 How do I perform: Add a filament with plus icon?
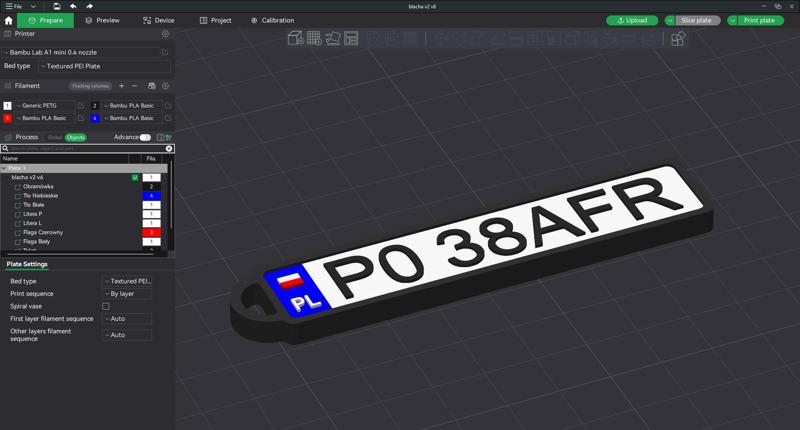pyautogui.click(x=121, y=86)
